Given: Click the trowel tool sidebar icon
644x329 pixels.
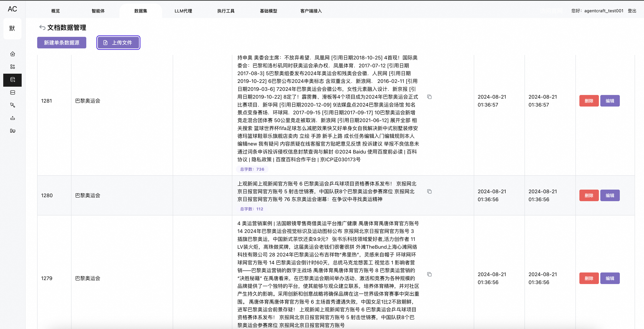Looking at the screenshot, I should (12, 105).
